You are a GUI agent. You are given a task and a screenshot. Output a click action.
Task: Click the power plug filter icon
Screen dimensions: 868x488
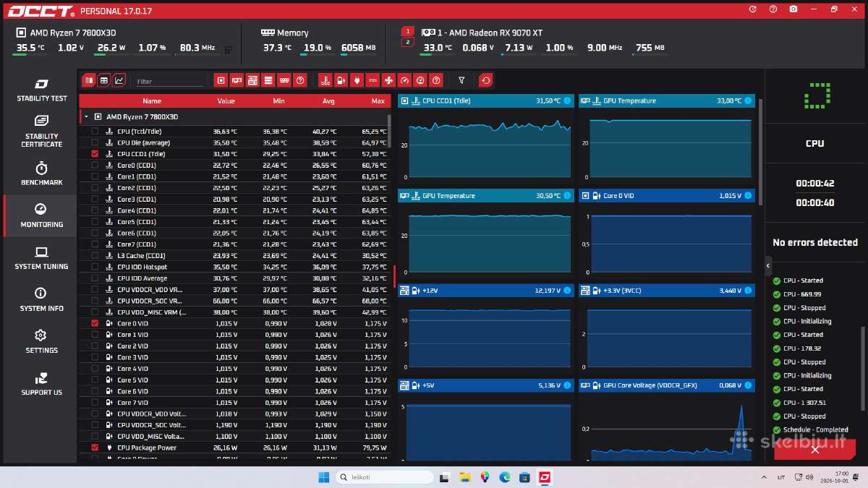pos(357,80)
